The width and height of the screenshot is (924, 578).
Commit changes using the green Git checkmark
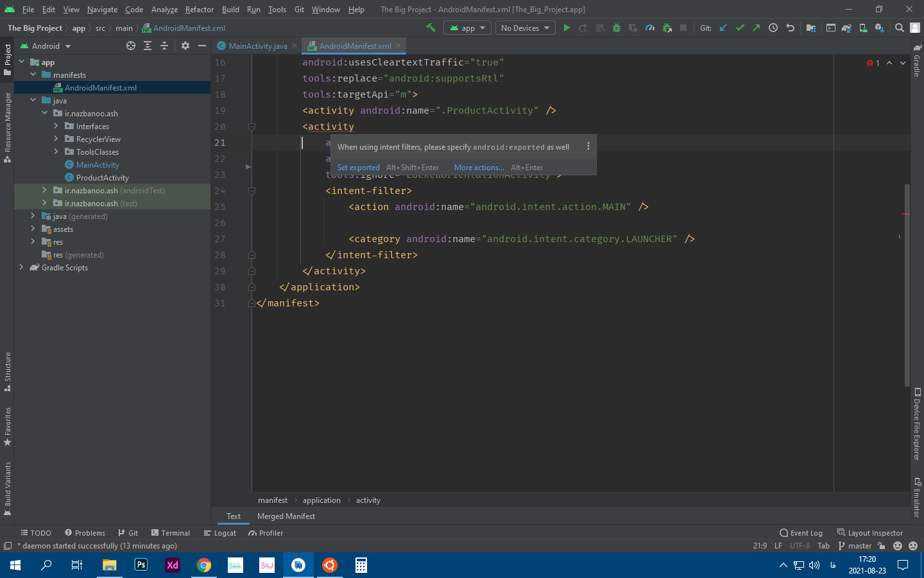740,28
